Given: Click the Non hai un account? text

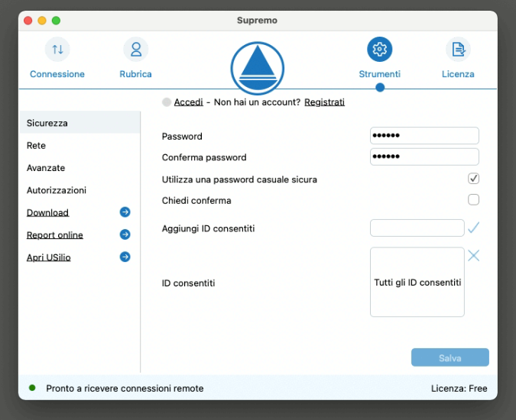Looking at the screenshot, I should (x=257, y=102).
